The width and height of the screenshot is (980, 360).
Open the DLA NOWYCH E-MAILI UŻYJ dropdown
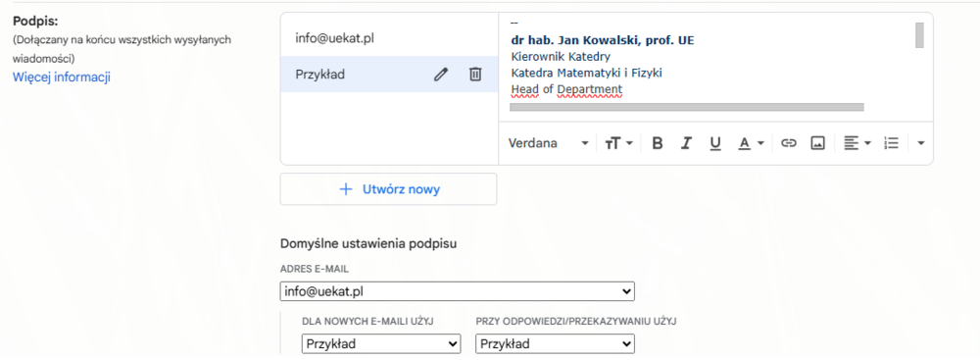click(381, 343)
